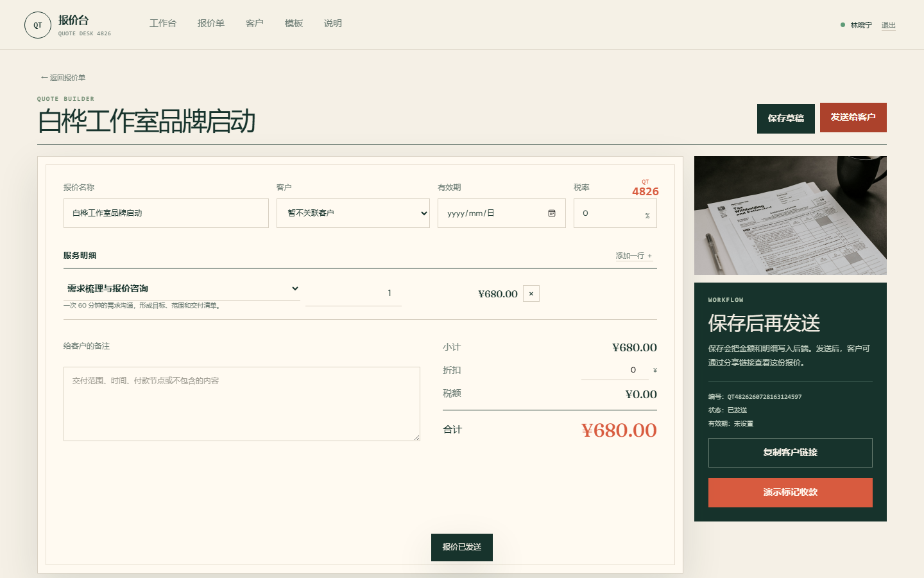
Task: Click the 状态: 已发送 status line
Action: (x=728, y=410)
